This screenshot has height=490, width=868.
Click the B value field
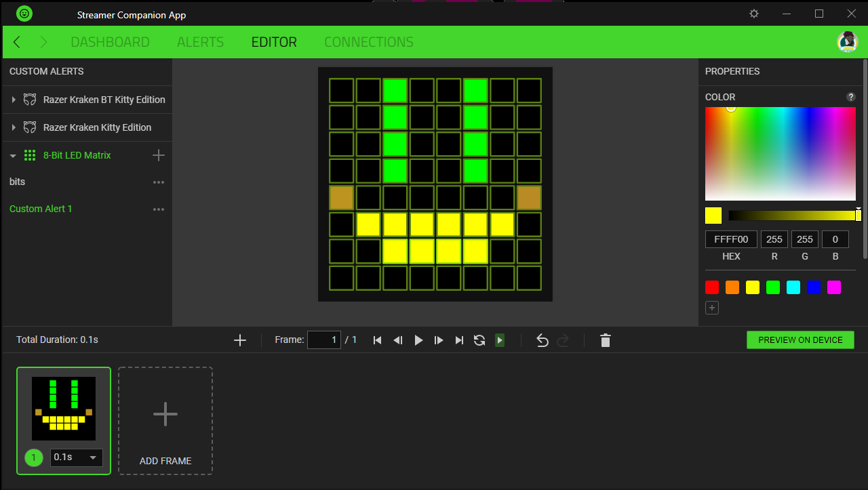point(835,239)
